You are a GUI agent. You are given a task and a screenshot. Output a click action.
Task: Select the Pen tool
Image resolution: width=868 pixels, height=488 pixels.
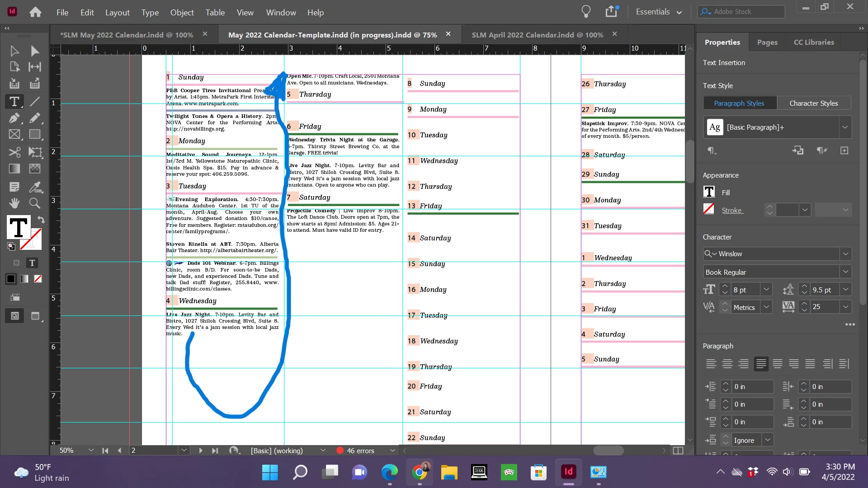pyautogui.click(x=14, y=118)
